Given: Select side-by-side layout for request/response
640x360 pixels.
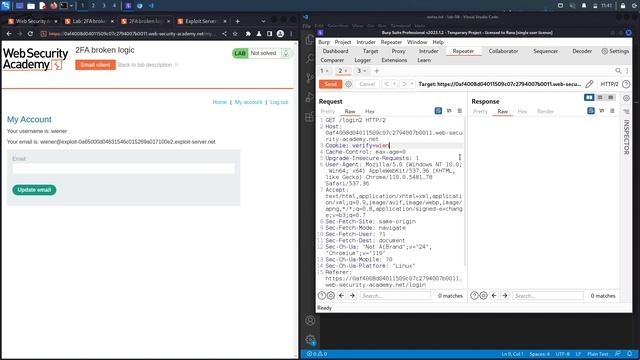Looking at the screenshot, I should tap(589, 97).
